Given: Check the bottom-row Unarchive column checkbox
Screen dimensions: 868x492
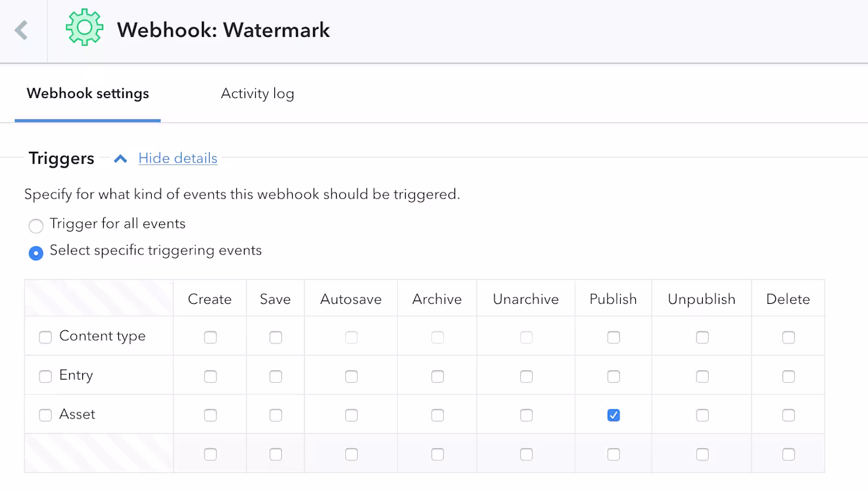Looking at the screenshot, I should click(x=526, y=454).
